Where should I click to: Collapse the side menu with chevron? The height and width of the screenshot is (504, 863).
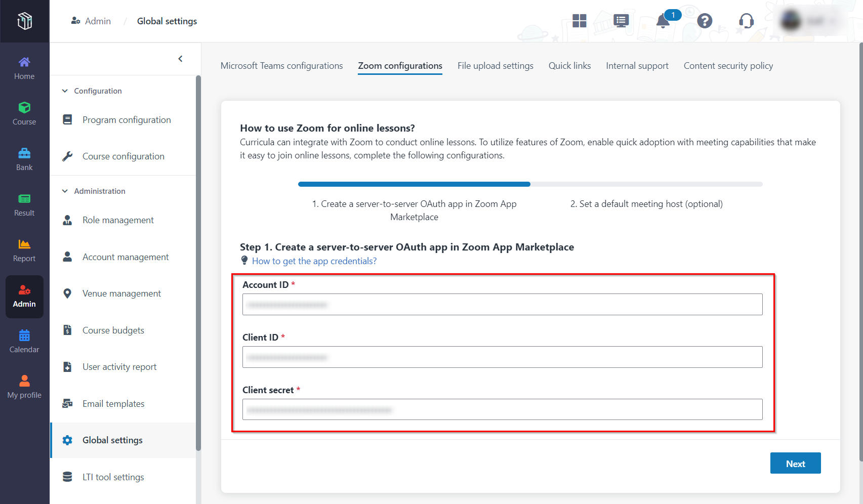coord(180,59)
